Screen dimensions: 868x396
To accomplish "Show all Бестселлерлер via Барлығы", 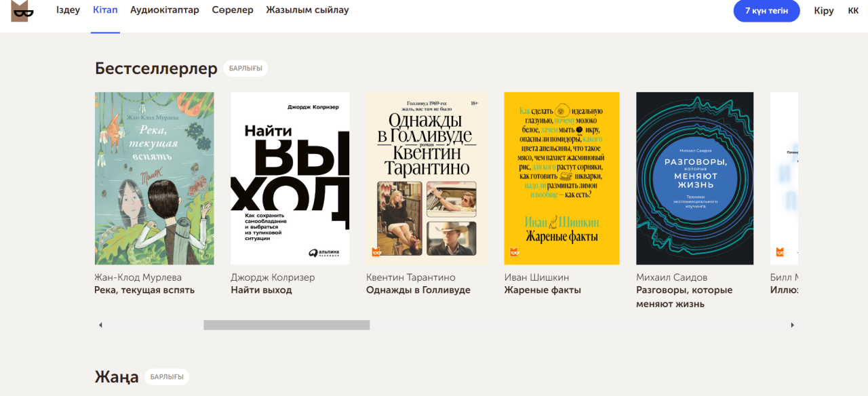I will [x=245, y=68].
